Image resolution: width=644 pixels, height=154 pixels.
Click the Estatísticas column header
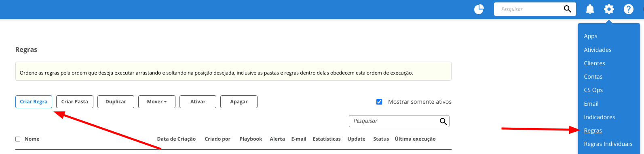(327, 139)
